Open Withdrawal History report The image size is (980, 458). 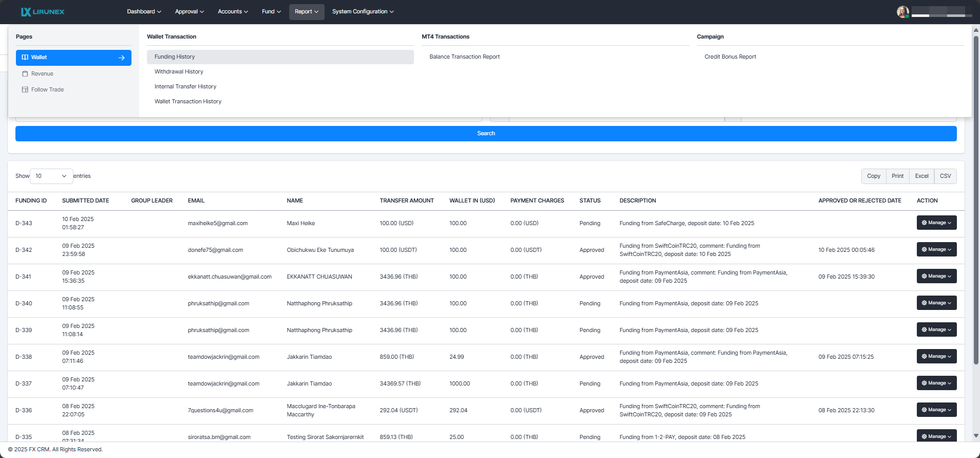[179, 72]
